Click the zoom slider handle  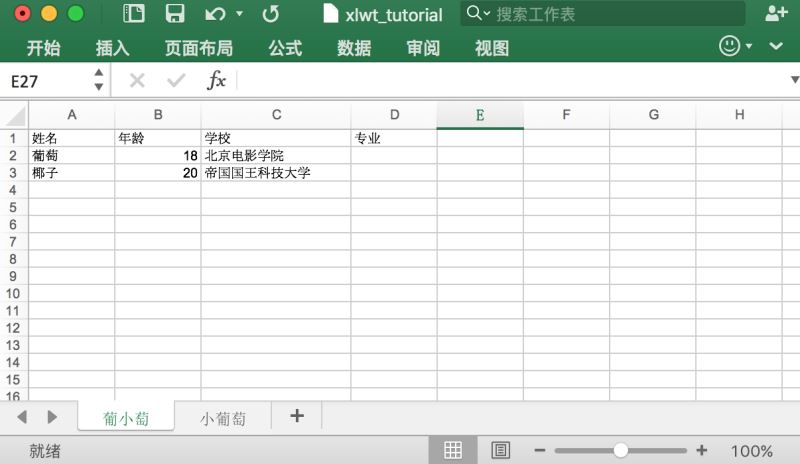(x=620, y=450)
